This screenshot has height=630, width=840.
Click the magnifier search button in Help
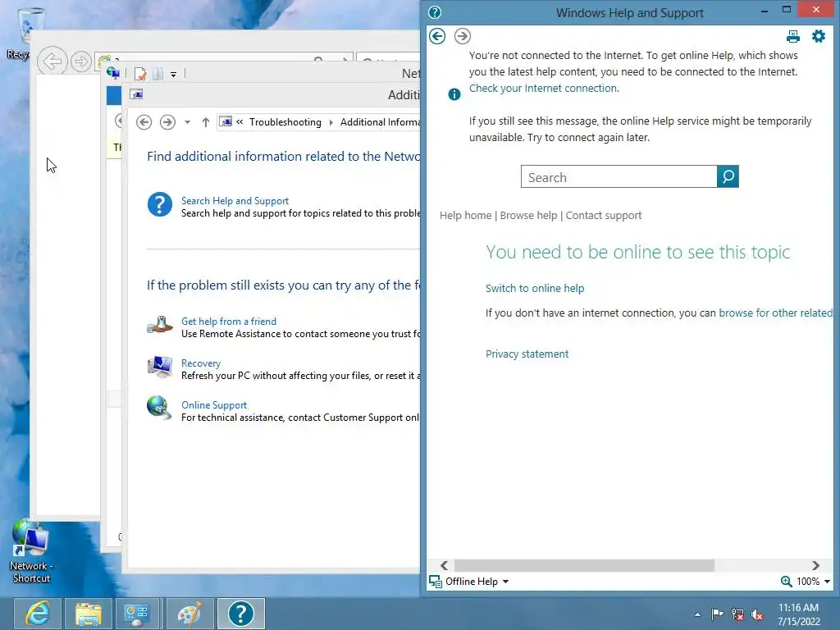point(728,177)
